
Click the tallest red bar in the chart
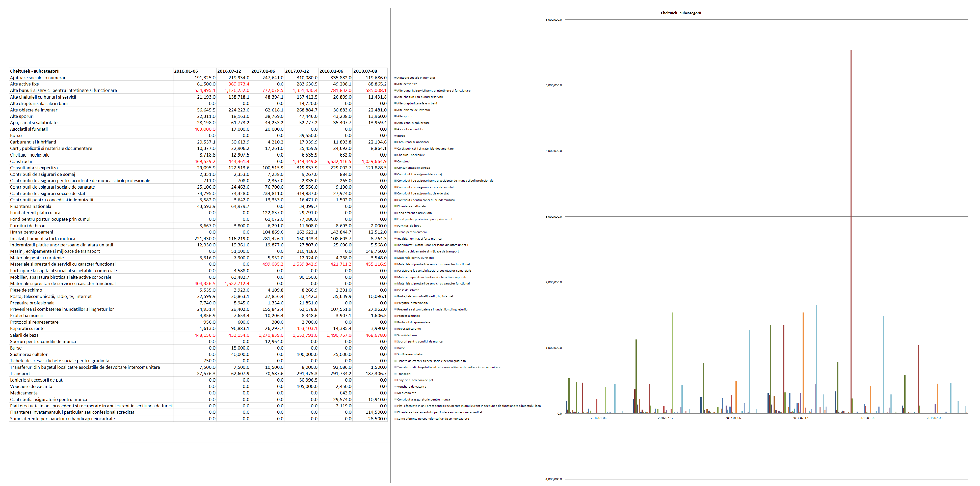tap(851, 228)
